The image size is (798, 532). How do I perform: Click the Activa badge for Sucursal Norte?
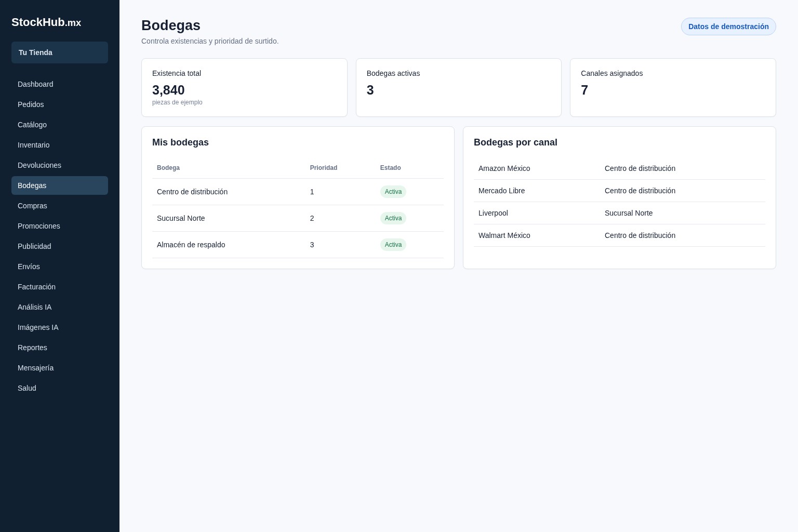click(x=393, y=218)
